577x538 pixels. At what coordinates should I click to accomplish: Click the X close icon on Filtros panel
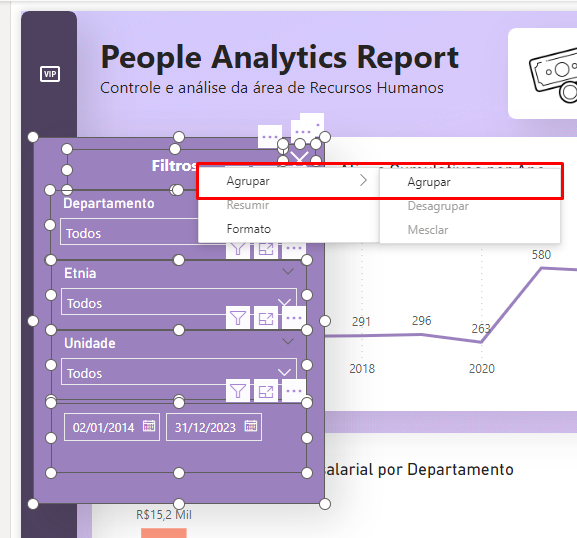[299, 157]
